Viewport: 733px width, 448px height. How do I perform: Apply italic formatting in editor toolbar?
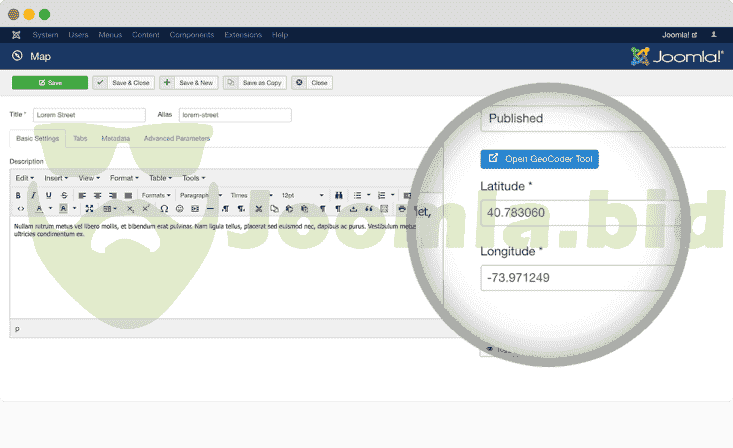[33, 195]
